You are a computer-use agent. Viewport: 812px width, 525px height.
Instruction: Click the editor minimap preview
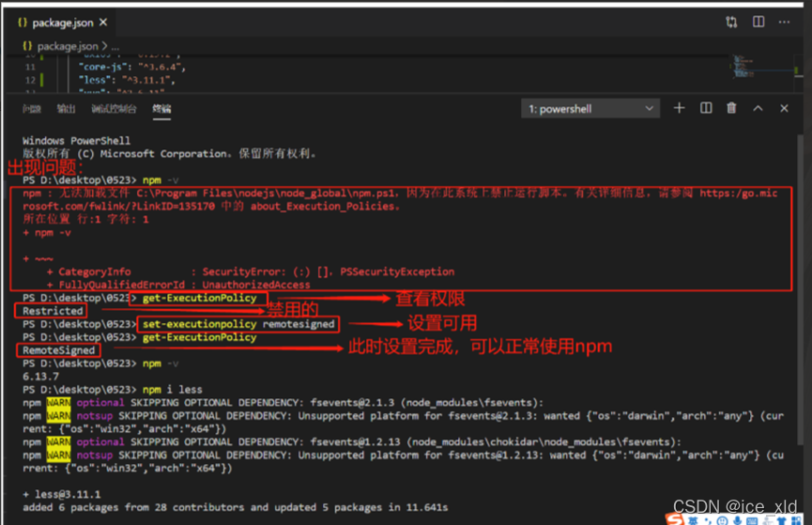(743, 68)
